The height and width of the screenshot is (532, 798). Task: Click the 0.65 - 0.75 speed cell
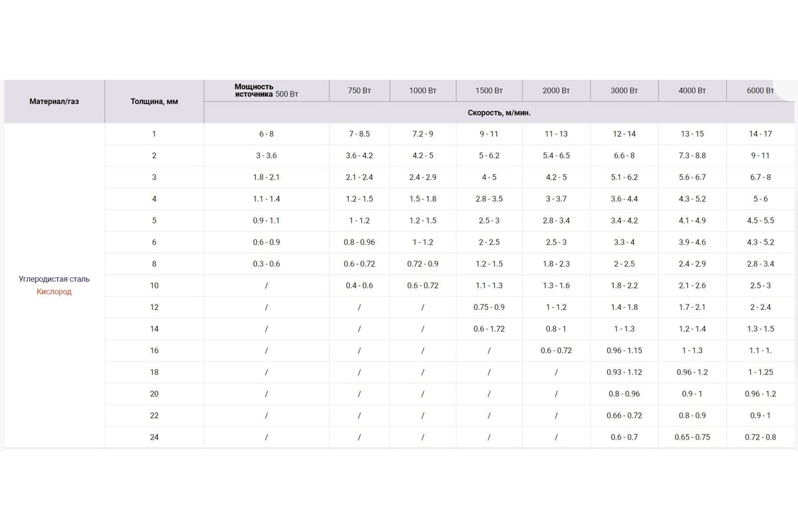point(692,437)
